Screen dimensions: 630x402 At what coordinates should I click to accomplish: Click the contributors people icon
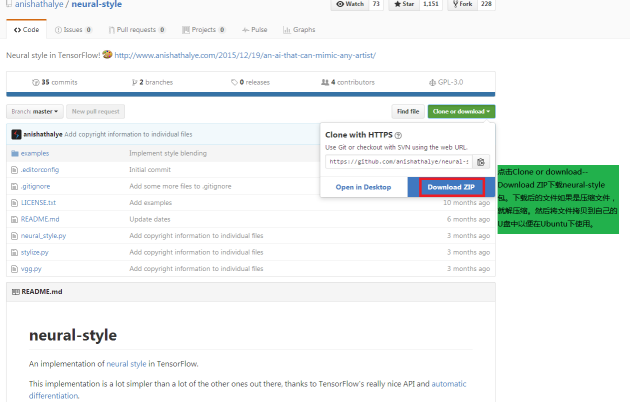point(325,82)
